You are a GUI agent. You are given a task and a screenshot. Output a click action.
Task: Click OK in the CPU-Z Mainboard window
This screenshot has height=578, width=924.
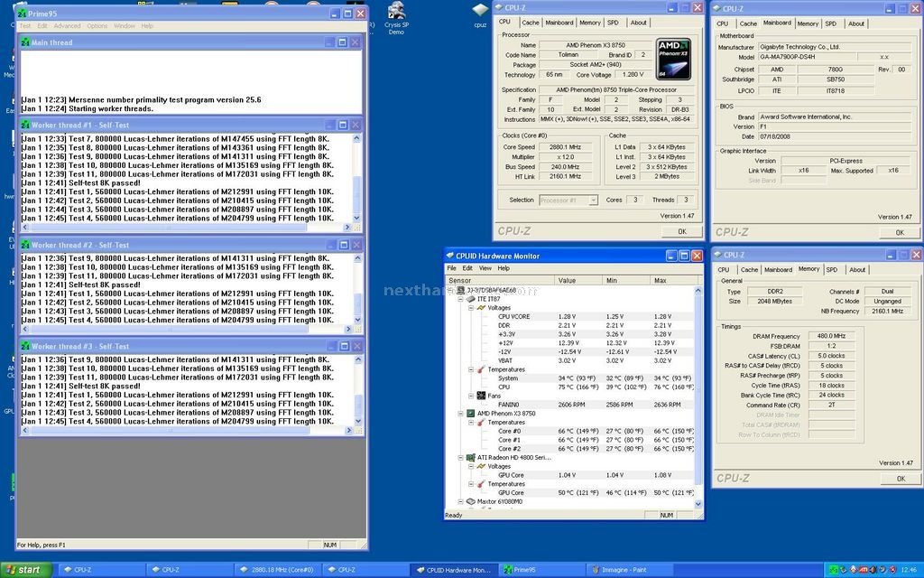click(x=900, y=233)
